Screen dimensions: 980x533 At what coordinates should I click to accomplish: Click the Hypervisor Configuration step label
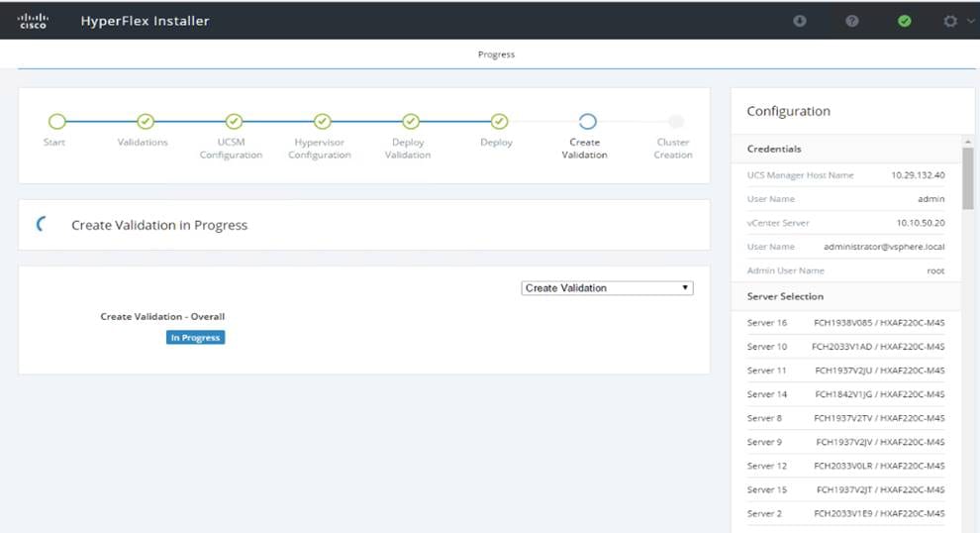pyautogui.click(x=320, y=149)
